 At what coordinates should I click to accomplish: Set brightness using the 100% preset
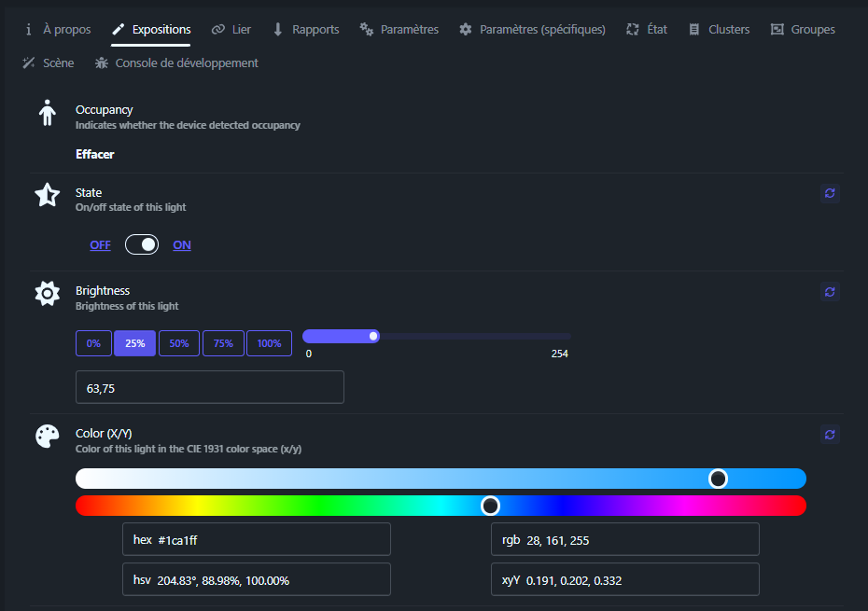(x=269, y=342)
